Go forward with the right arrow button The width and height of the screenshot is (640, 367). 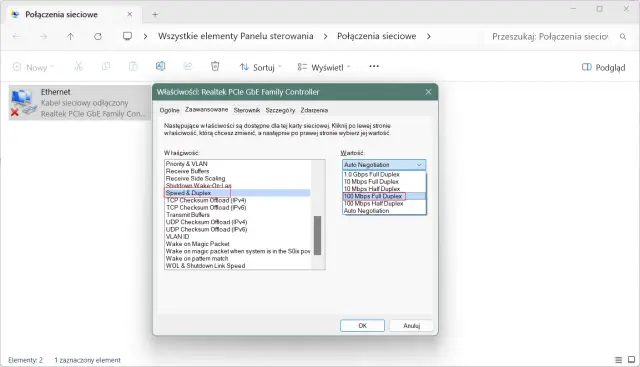tap(43, 36)
